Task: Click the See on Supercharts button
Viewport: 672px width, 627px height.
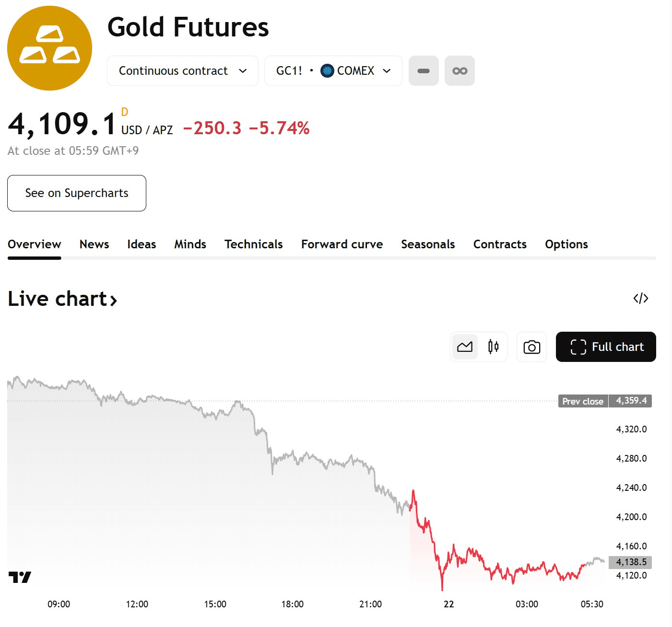Action: pos(77,193)
